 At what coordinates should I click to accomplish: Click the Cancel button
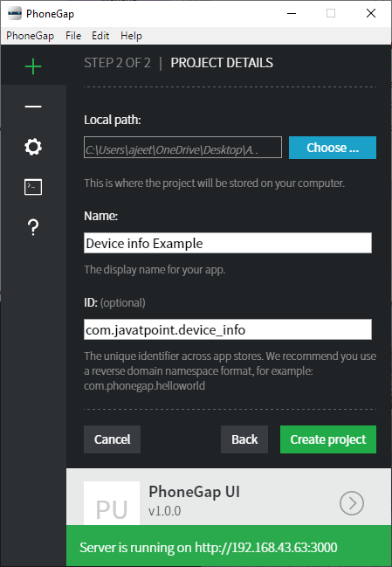pos(112,439)
